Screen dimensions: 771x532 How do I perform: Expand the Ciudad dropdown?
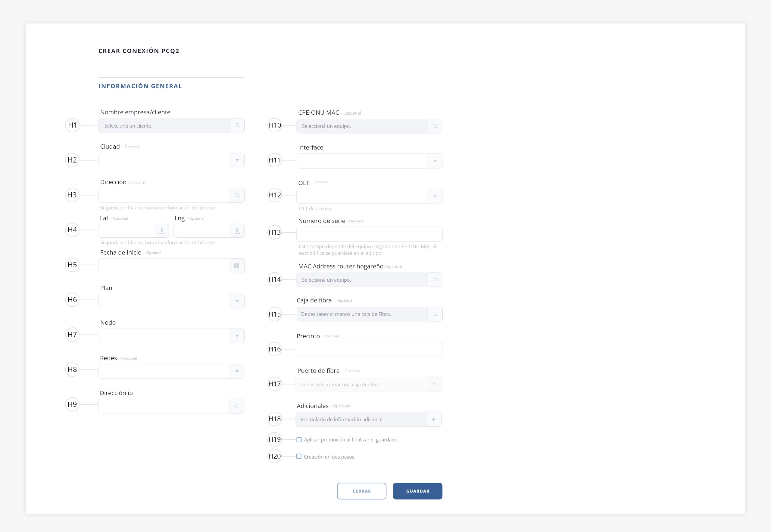[x=237, y=160]
